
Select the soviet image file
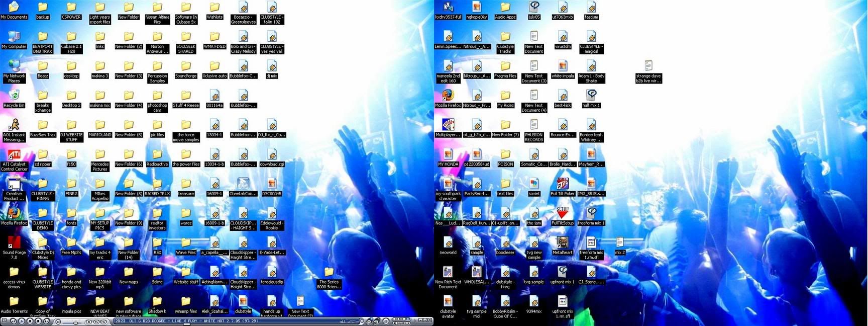coord(534,187)
